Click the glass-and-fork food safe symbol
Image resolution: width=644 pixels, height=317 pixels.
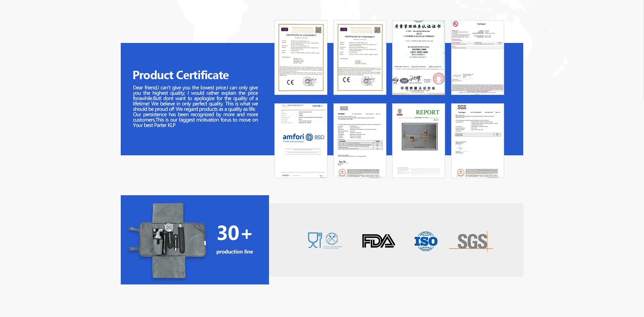315,240
